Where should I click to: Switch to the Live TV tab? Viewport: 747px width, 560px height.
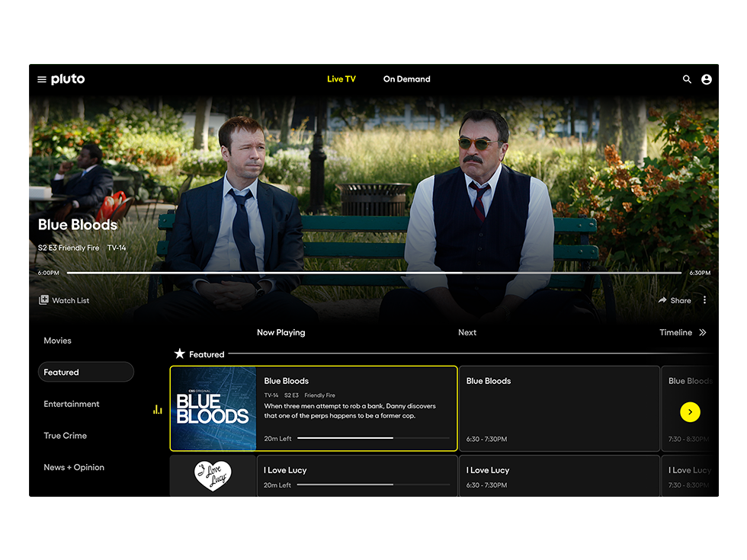point(341,79)
